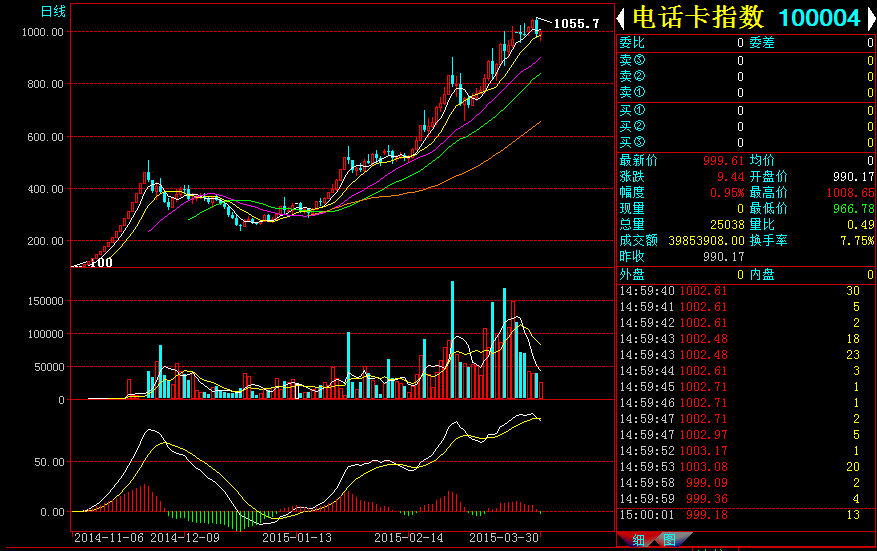Click the 委差 label
877x551 pixels.
pos(762,43)
